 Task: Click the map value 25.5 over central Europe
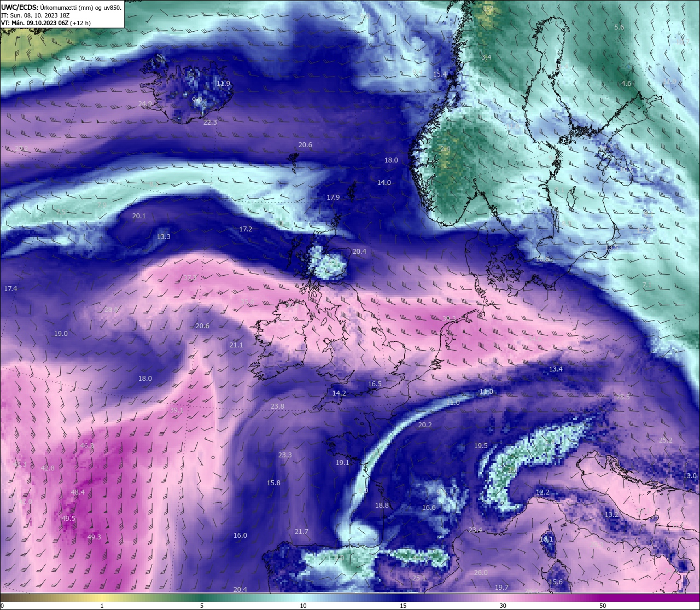(x=623, y=397)
